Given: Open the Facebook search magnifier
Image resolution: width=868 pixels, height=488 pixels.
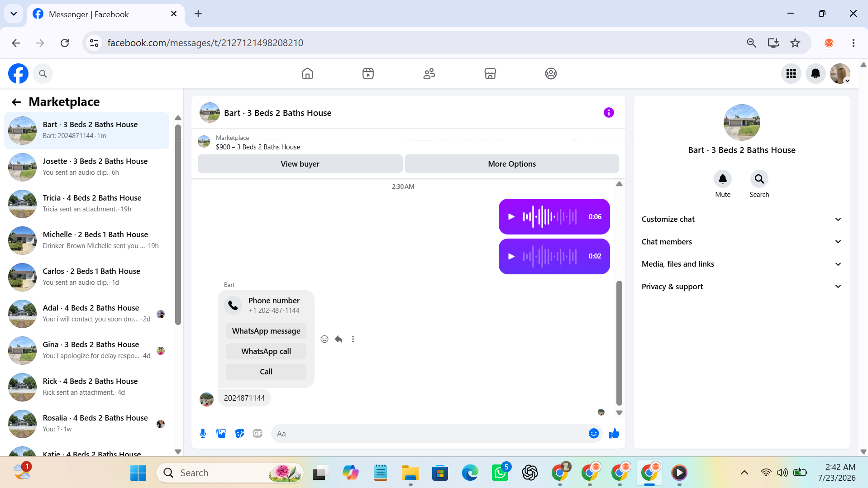Looking at the screenshot, I should [x=43, y=73].
